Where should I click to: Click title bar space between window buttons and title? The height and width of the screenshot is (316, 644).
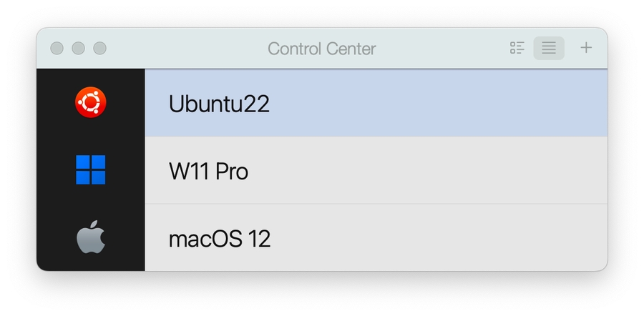187,49
